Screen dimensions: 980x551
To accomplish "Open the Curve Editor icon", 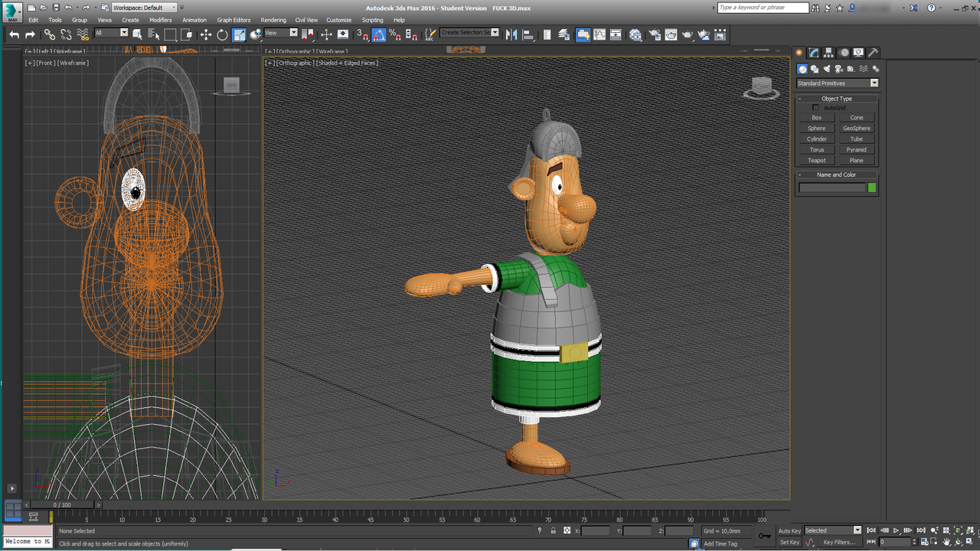I will (599, 34).
